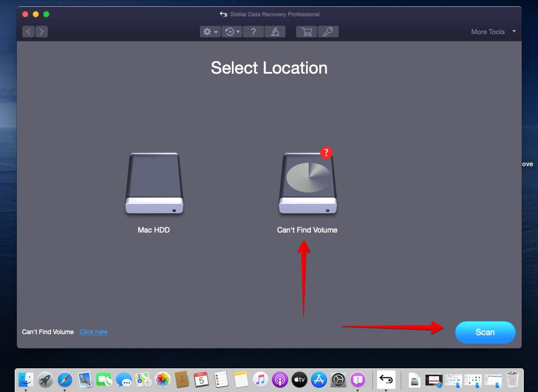
Task: Zoom the window with the green button
Action: (x=46, y=14)
